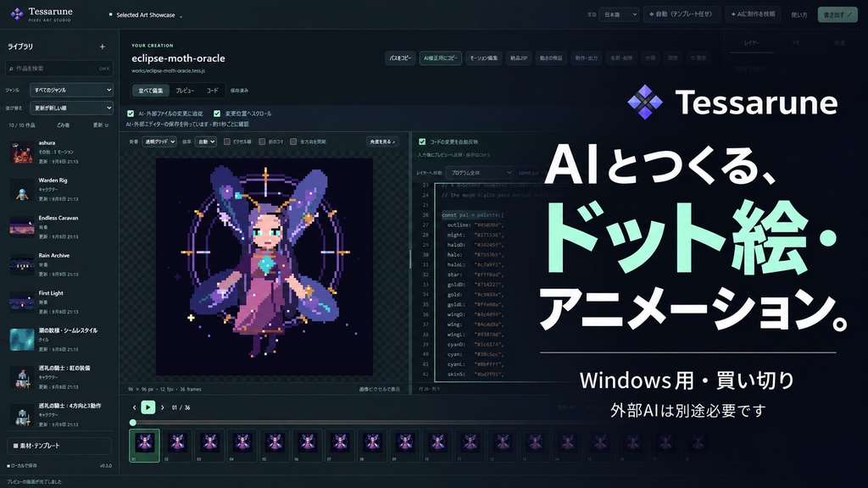Image resolution: width=868 pixels, height=488 pixels.
Task: Refresh the library with 更新
Action: point(100,125)
